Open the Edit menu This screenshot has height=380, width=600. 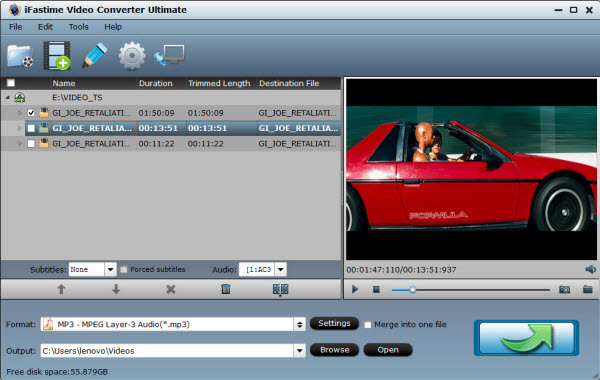tap(45, 27)
